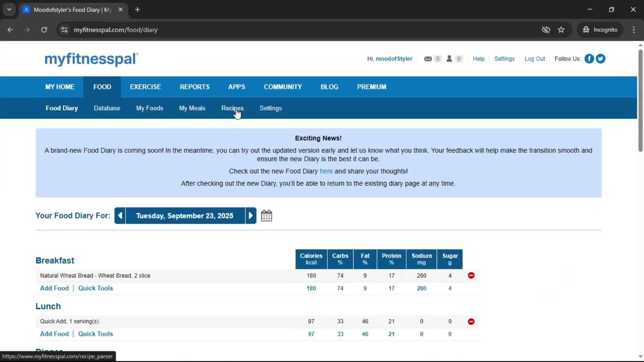
Task: Add Food to Lunch
Action: click(54, 334)
